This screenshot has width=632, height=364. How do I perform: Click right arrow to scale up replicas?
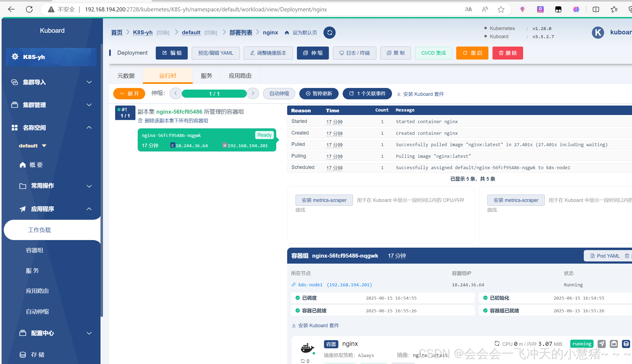253,93
